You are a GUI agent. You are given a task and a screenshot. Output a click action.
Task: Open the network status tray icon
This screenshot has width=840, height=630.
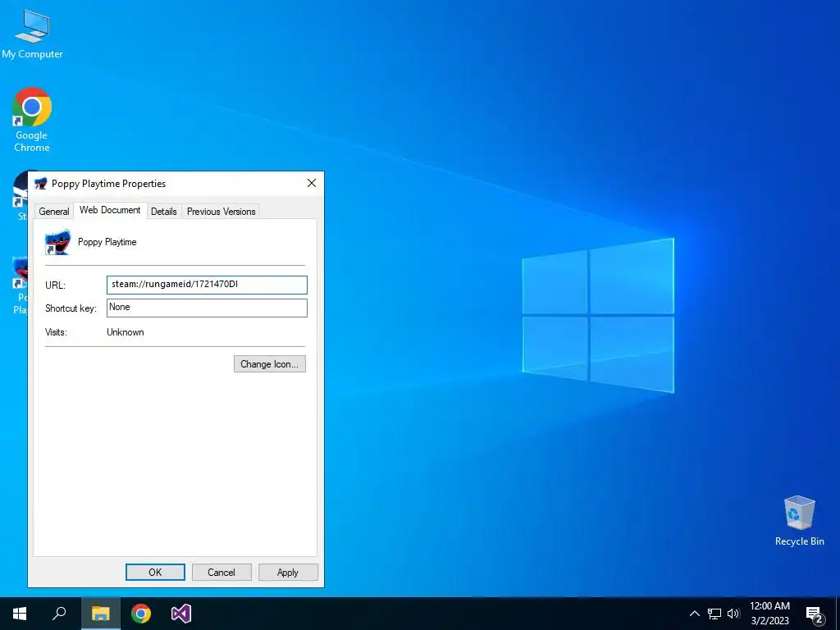pos(714,614)
